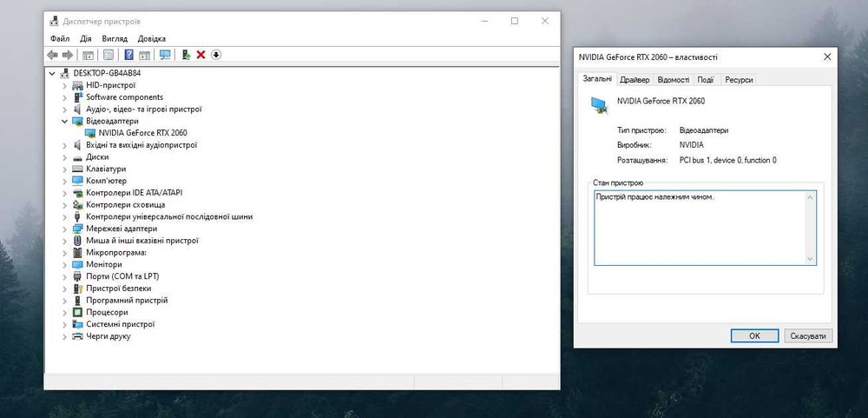
Task: Select the Аудіо-, відео- та ігрові пристрої icon
Action: click(x=77, y=109)
